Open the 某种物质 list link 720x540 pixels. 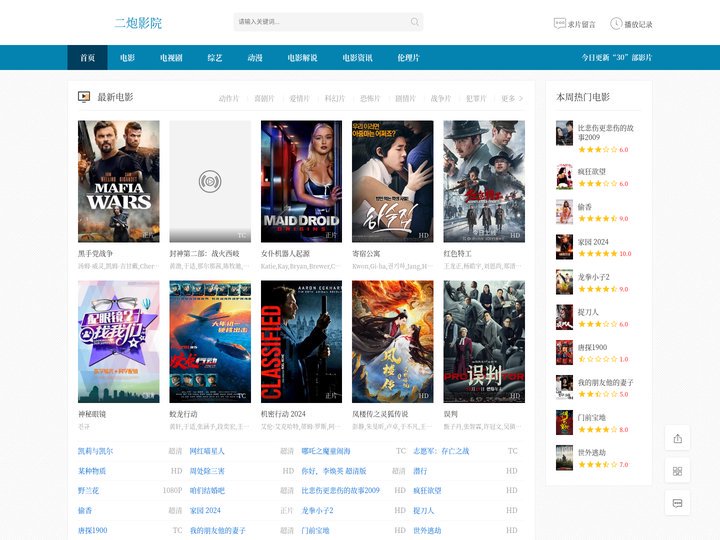(92, 471)
